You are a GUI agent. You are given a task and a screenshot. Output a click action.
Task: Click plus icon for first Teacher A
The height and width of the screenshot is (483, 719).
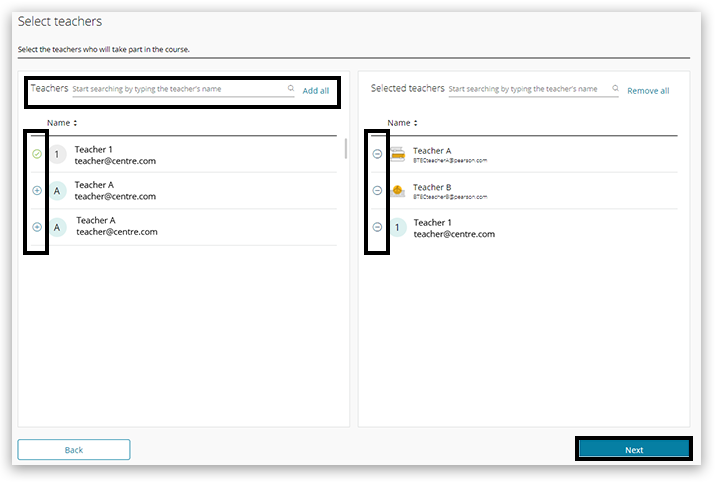tap(37, 190)
